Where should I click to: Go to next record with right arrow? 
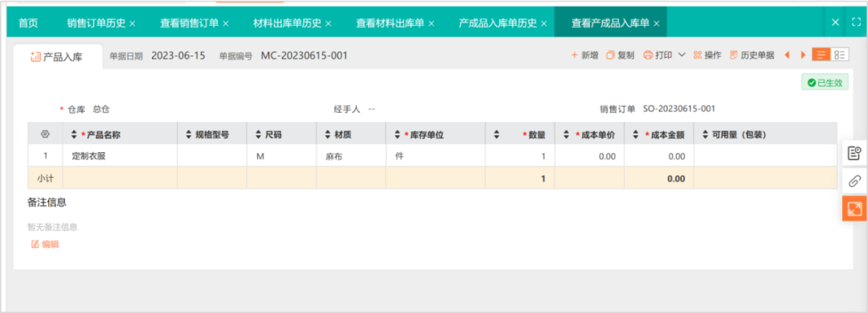tap(803, 55)
